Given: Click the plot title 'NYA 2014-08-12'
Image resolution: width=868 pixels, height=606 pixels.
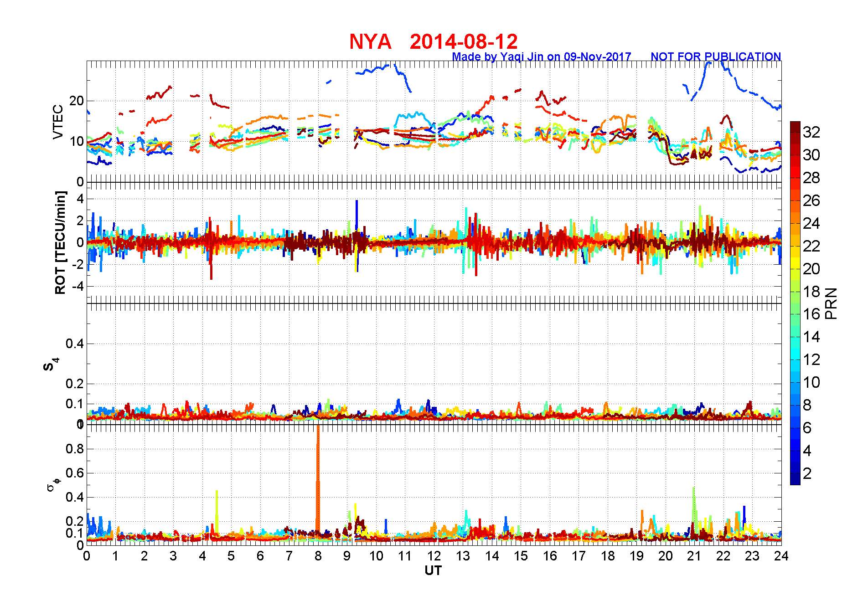Looking at the screenshot, I should point(434,41).
